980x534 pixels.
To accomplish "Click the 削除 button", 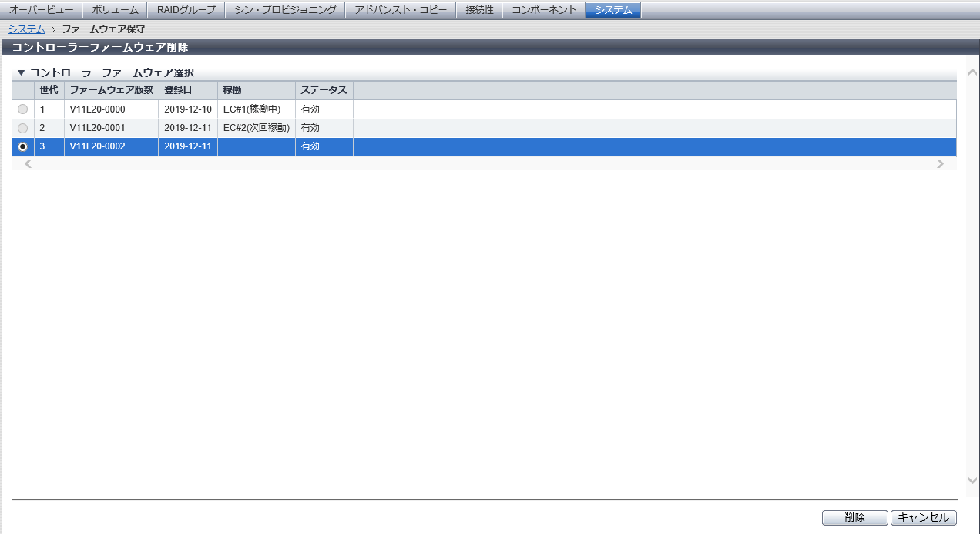I will 854,518.
